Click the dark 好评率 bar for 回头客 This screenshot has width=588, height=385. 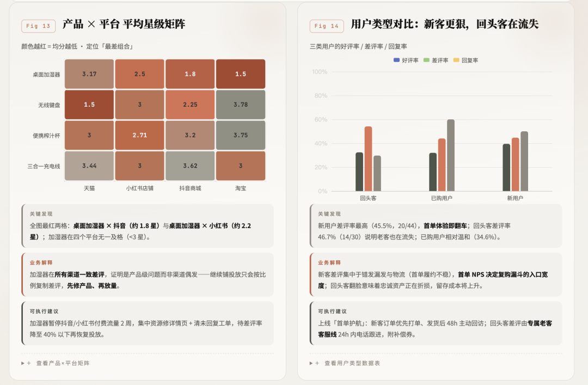tap(359, 172)
